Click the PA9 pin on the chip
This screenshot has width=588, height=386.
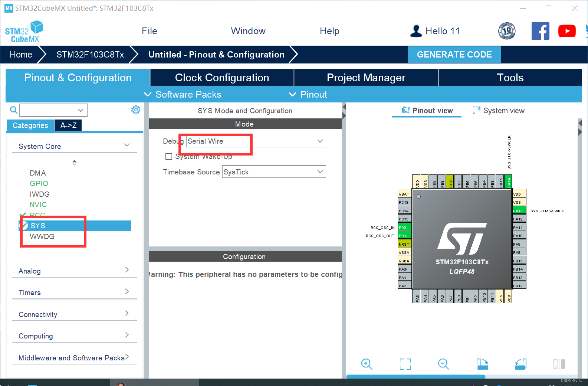click(519, 244)
